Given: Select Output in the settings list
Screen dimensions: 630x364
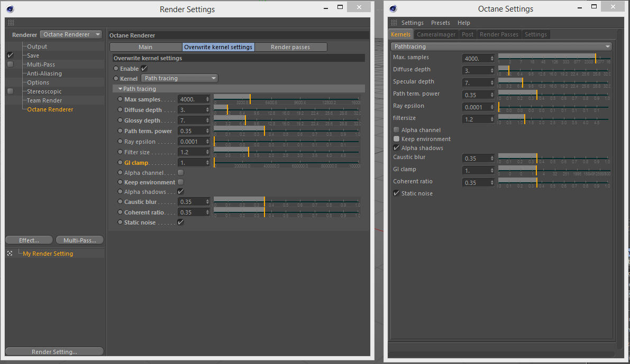Looking at the screenshot, I should (x=37, y=46).
